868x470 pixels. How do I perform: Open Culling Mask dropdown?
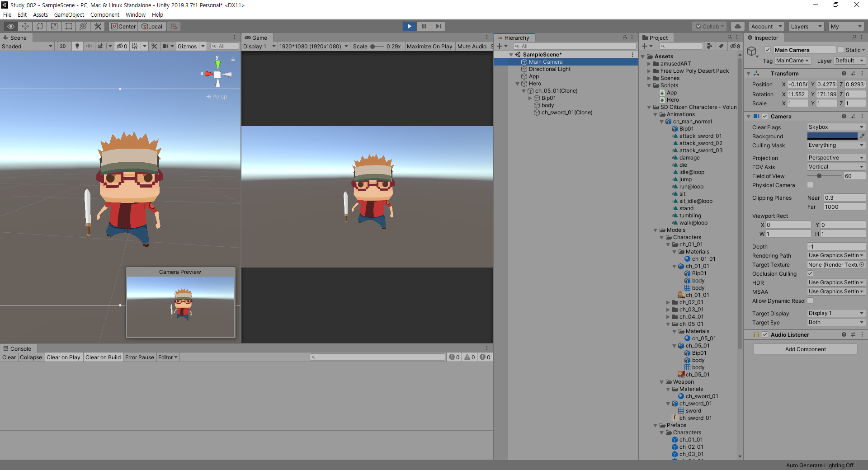pyautogui.click(x=836, y=145)
